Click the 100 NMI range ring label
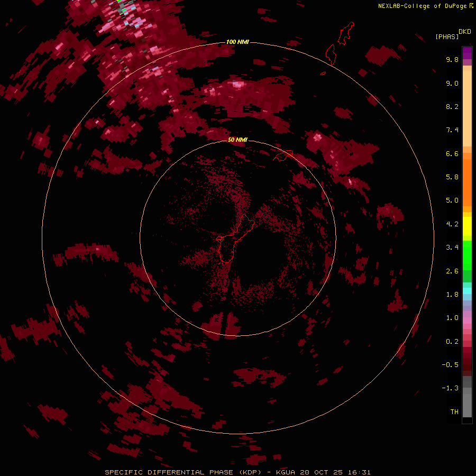Viewport: 476px width, 476px height. click(237, 42)
